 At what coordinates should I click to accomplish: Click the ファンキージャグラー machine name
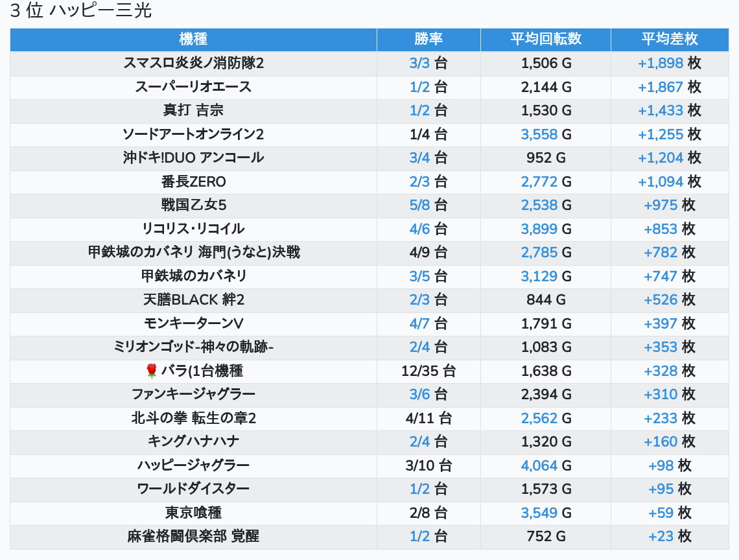[x=193, y=394]
